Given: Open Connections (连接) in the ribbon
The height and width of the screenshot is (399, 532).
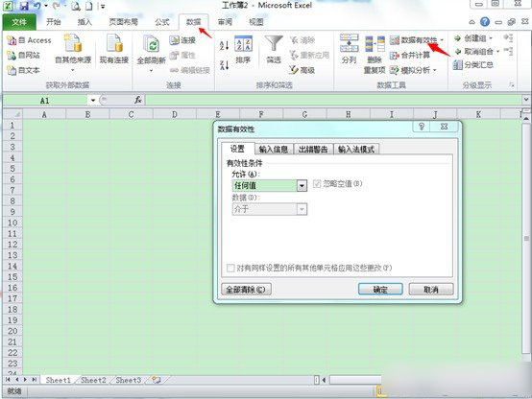Looking at the screenshot, I should [182, 40].
